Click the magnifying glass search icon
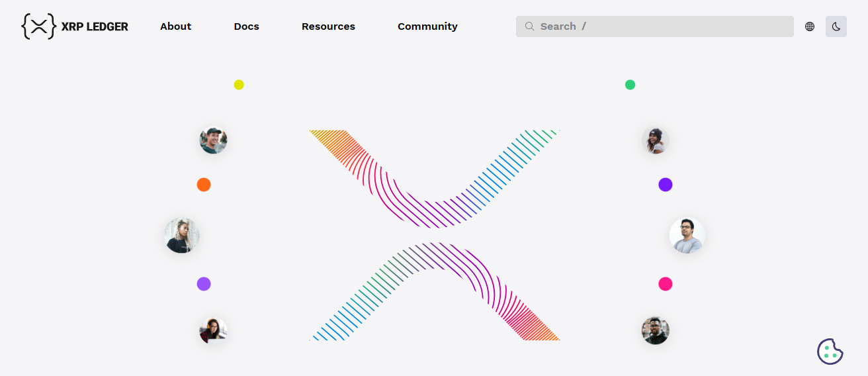Screen dimensions: 868x376 click(529, 26)
